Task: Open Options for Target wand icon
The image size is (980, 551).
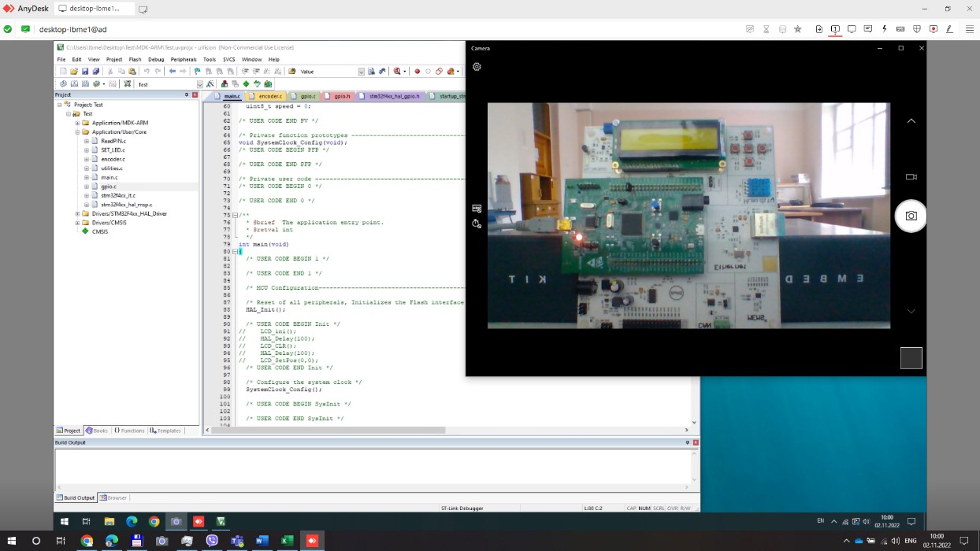Action: (x=210, y=84)
